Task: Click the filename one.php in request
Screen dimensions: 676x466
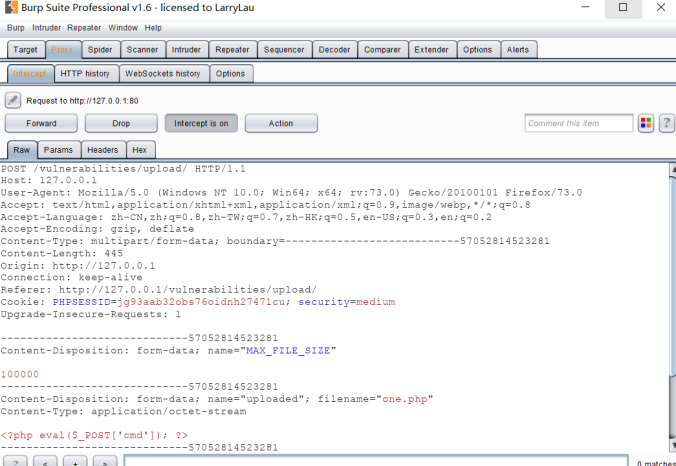Action: pyautogui.click(x=405, y=399)
